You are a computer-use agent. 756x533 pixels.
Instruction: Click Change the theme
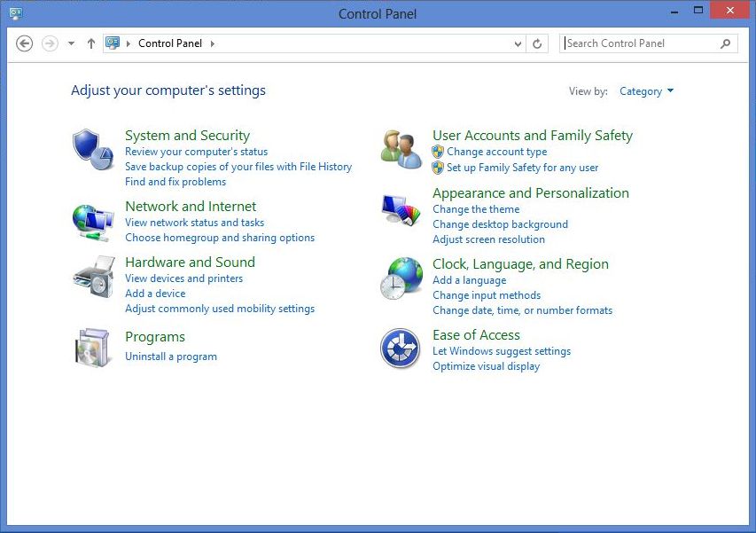(476, 209)
